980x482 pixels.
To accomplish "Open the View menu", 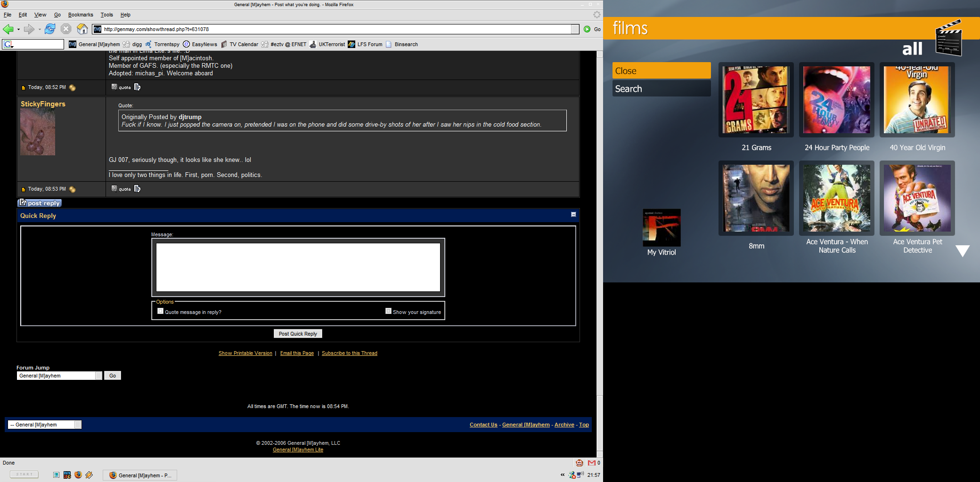I will (40, 15).
